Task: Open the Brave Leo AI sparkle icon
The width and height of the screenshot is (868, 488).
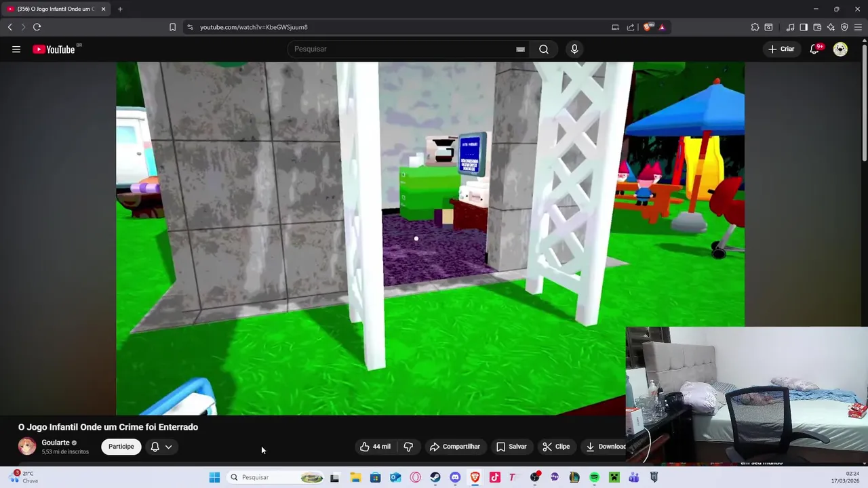Action: click(831, 27)
